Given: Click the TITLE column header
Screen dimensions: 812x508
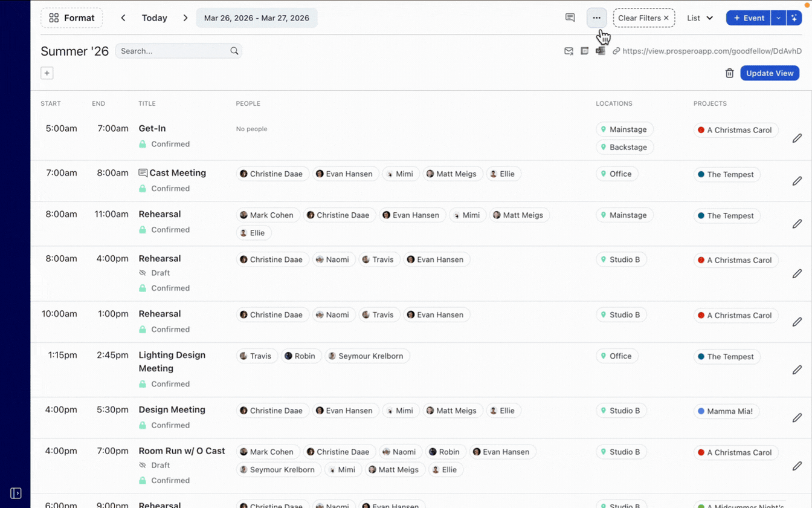Looking at the screenshot, I should (x=147, y=103).
